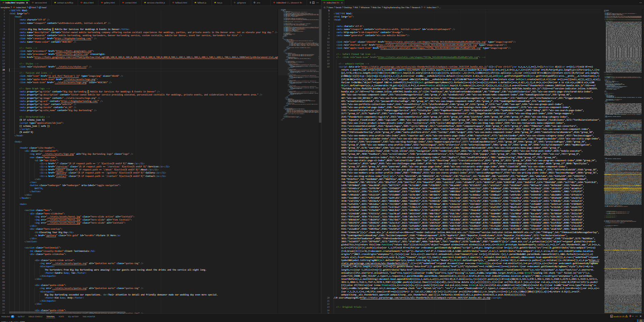Click the split editor icon in left group

313,3
